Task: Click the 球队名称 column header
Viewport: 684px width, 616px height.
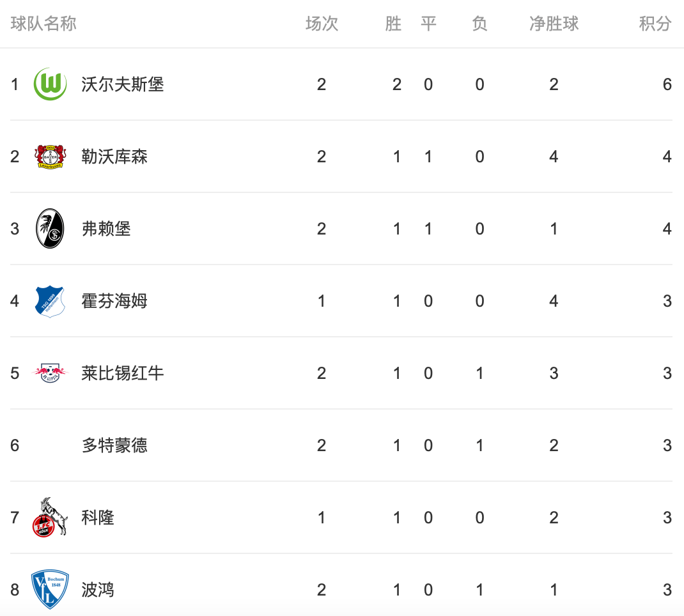Action: [x=43, y=24]
